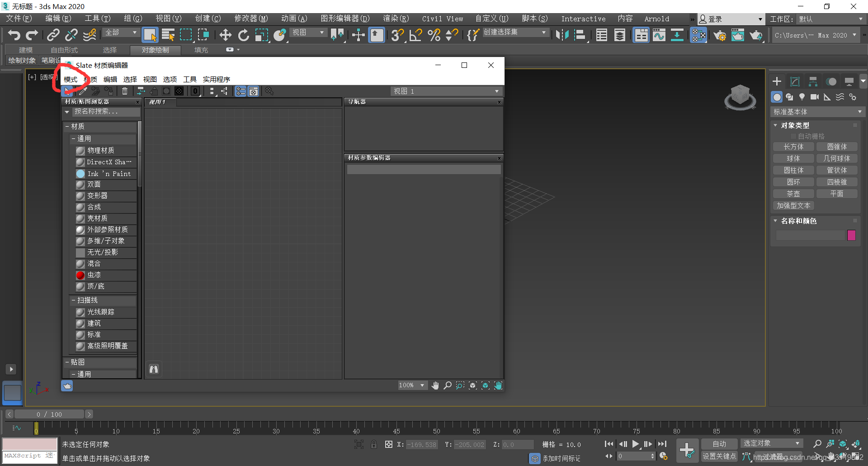Select the Zoom magnifier in Slate editor
The width and height of the screenshot is (868, 466).
[448, 385]
